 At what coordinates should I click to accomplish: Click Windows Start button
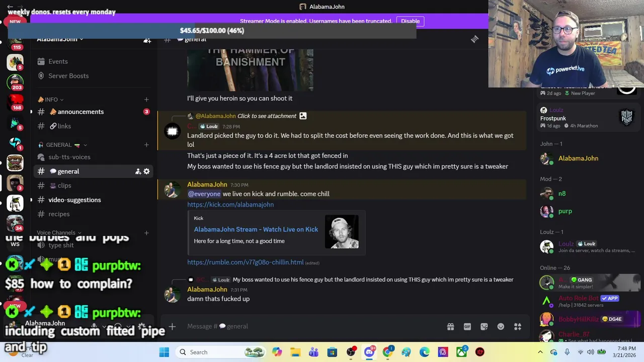164,352
